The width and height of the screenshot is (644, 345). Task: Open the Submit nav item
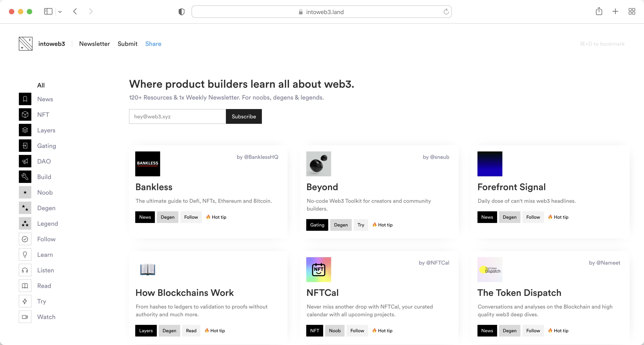coord(127,44)
